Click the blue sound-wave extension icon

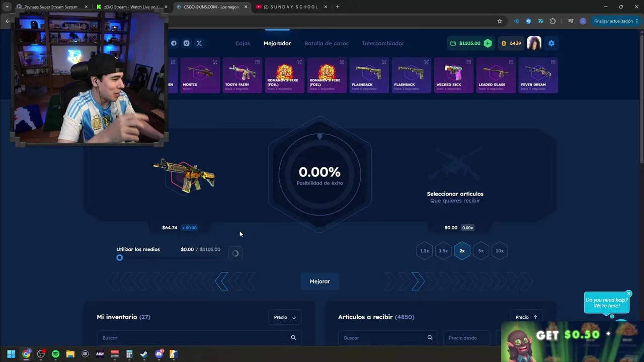[x=516, y=21]
